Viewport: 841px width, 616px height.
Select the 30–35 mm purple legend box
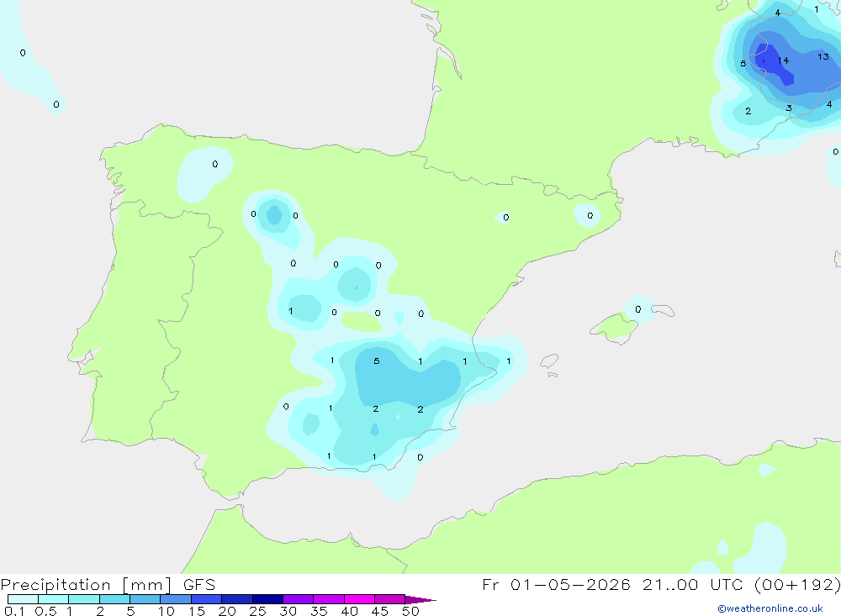[299, 599]
